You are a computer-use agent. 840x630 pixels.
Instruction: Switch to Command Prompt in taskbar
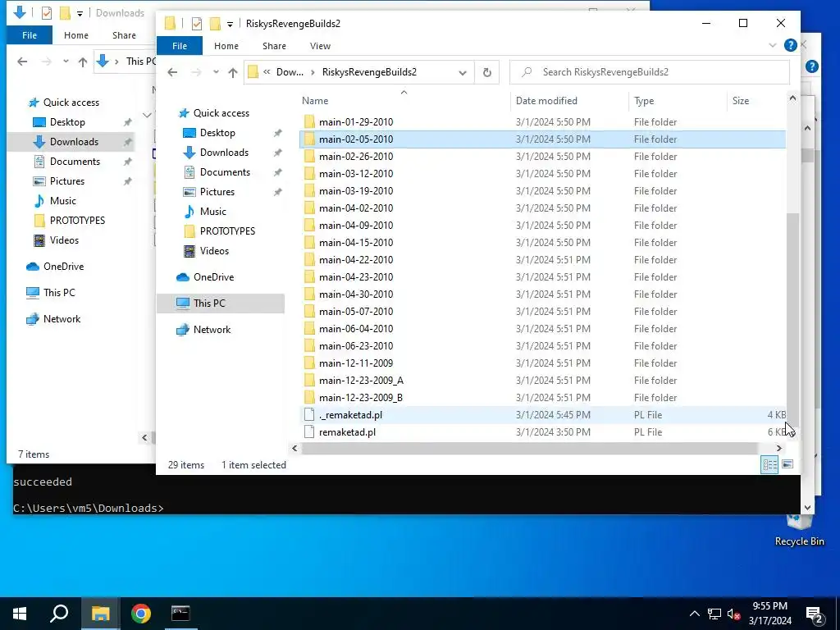(x=180, y=614)
